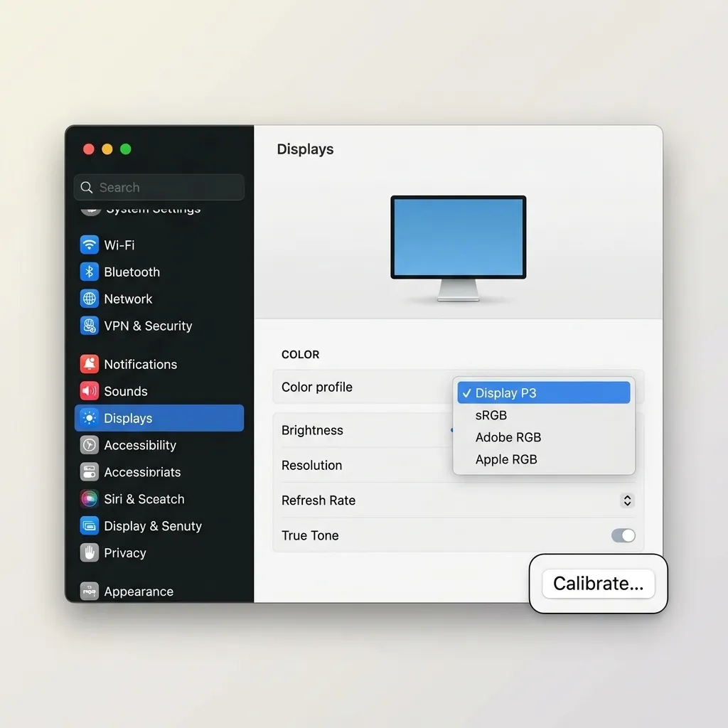Click the Color profile label

click(x=316, y=387)
